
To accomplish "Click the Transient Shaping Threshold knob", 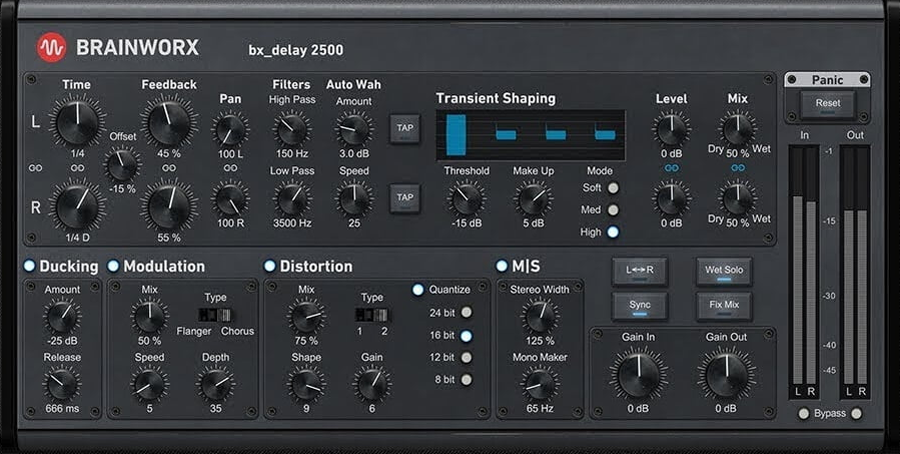I will click(x=466, y=200).
